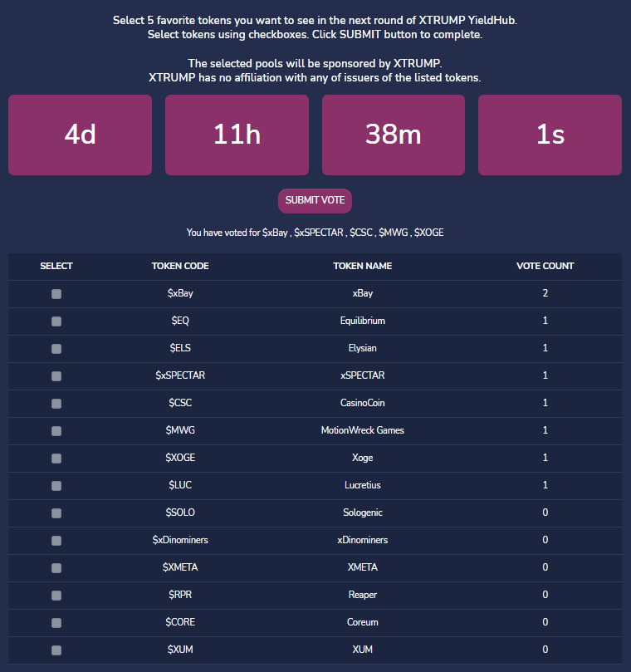631x672 pixels.
Task: Click the token name Coreum
Action: pos(362,622)
